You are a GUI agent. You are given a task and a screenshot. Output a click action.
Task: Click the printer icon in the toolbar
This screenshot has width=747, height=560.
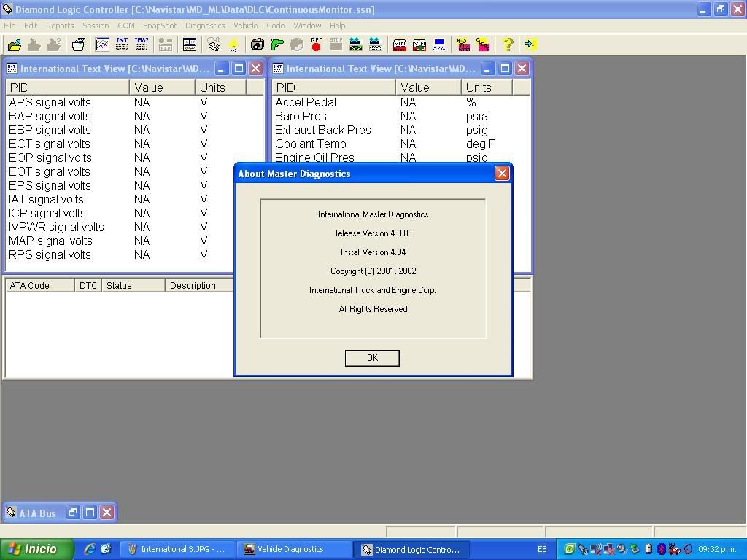tap(78, 44)
